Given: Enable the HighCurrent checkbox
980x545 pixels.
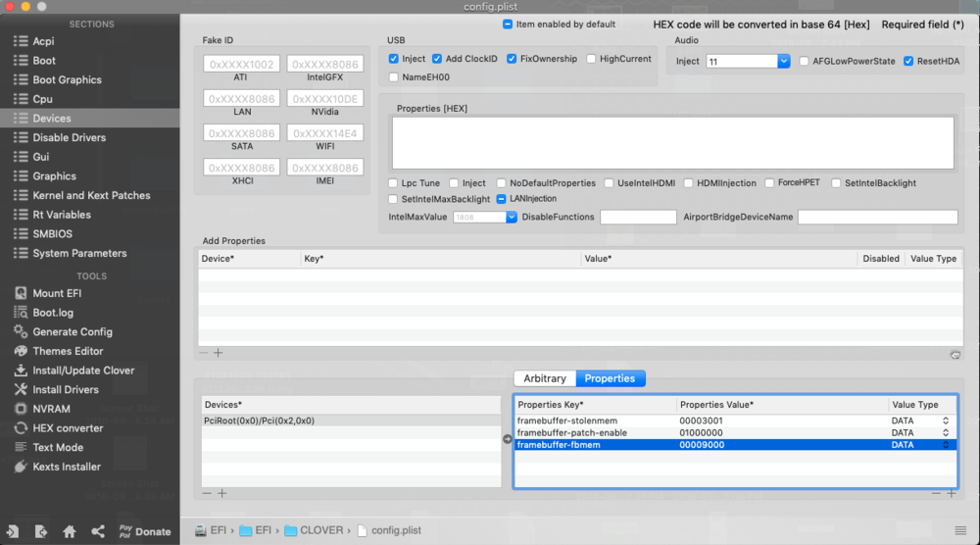Looking at the screenshot, I should point(591,59).
